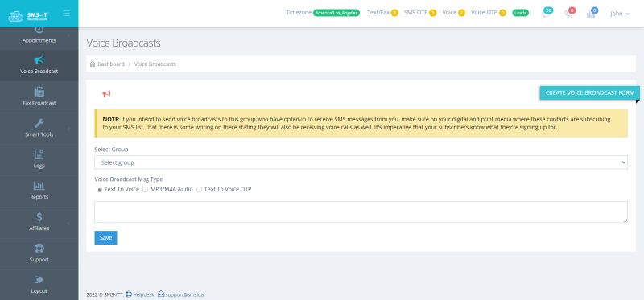Open the hamburger menu toggle icon

pos(67,14)
